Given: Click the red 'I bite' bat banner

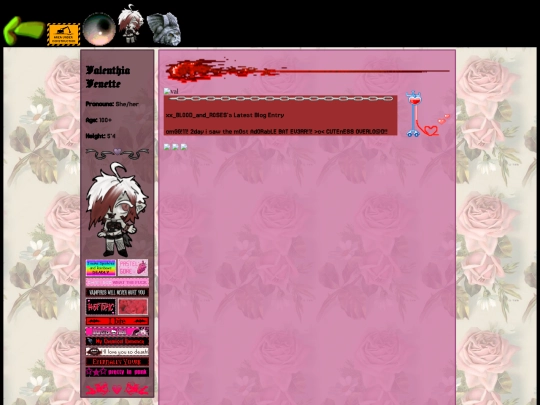Looking at the screenshot, I should pyautogui.click(x=117, y=321).
